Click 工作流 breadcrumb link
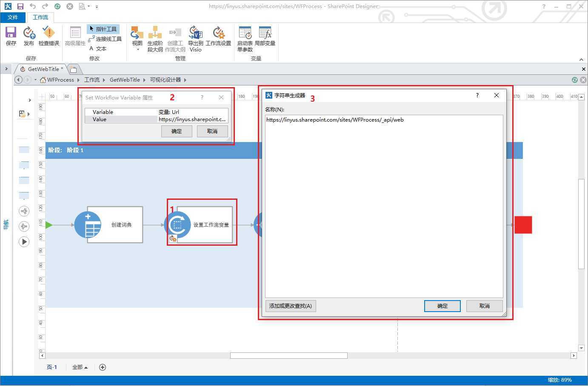Image resolution: width=588 pixels, height=386 pixels. tap(92, 80)
